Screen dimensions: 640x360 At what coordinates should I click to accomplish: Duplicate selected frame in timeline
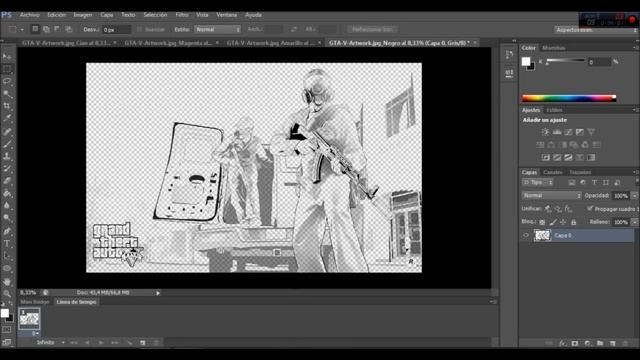click(x=142, y=342)
